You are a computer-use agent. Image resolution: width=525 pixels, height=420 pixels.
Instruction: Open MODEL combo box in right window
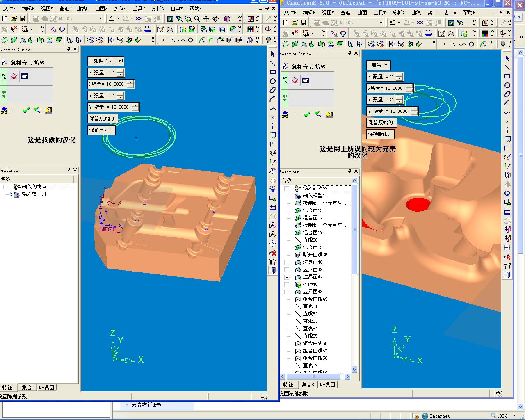click(361, 23)
